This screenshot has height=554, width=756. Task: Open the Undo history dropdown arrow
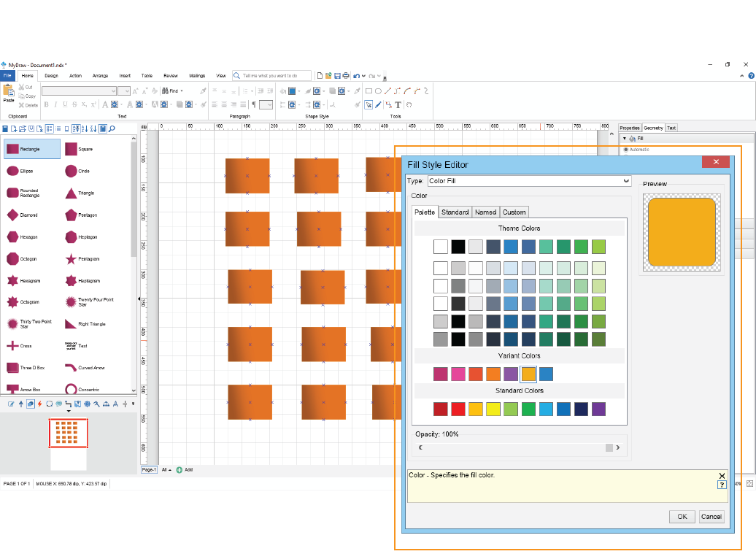(x=363, y=76)
